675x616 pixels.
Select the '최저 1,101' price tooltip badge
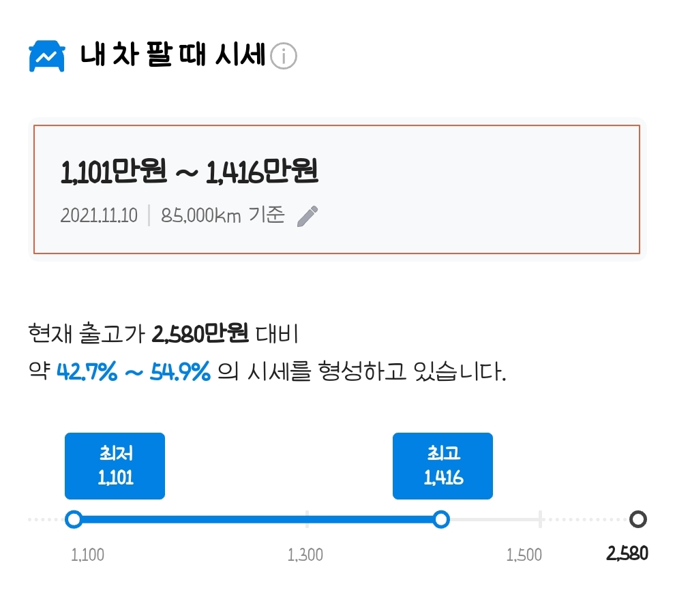115,465
